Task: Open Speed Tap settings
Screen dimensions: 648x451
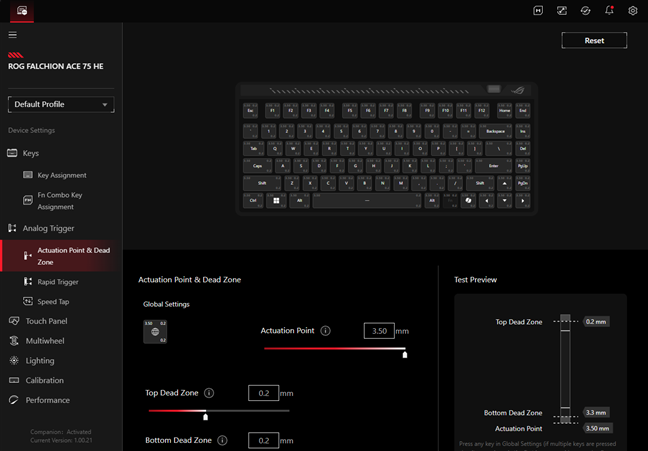Action: [x=53, y=302]
